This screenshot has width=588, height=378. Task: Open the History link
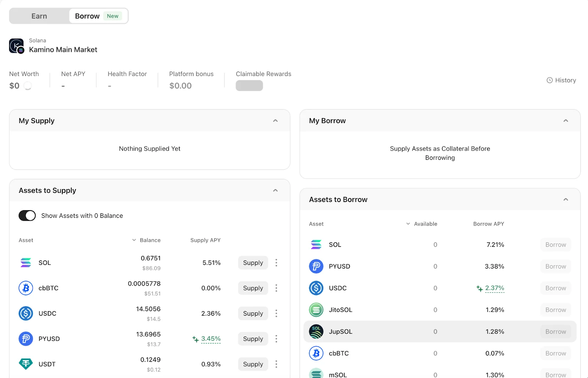561,80
